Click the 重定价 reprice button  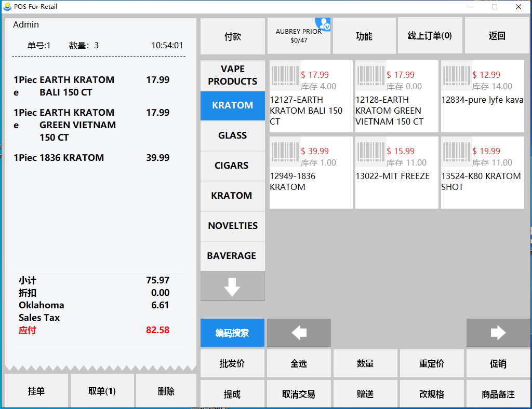[x=432, y=364]
